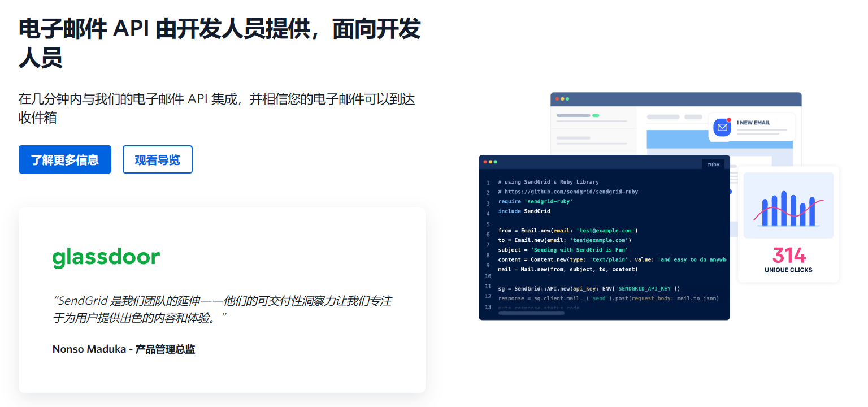This screenshot has width=868, height=407.
Task: Click code line include SendGrid
Action: (524, 211)
